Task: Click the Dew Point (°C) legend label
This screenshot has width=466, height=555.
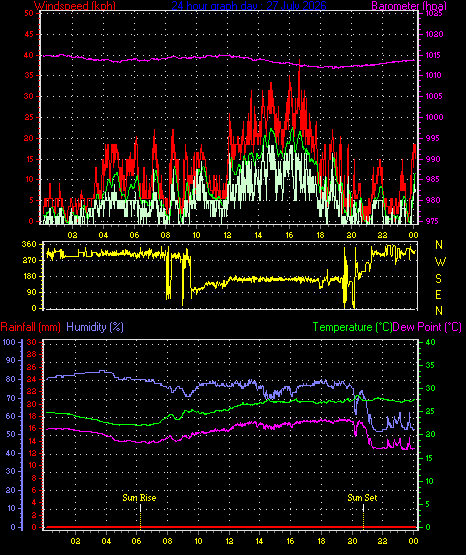Action: [427, 327]
